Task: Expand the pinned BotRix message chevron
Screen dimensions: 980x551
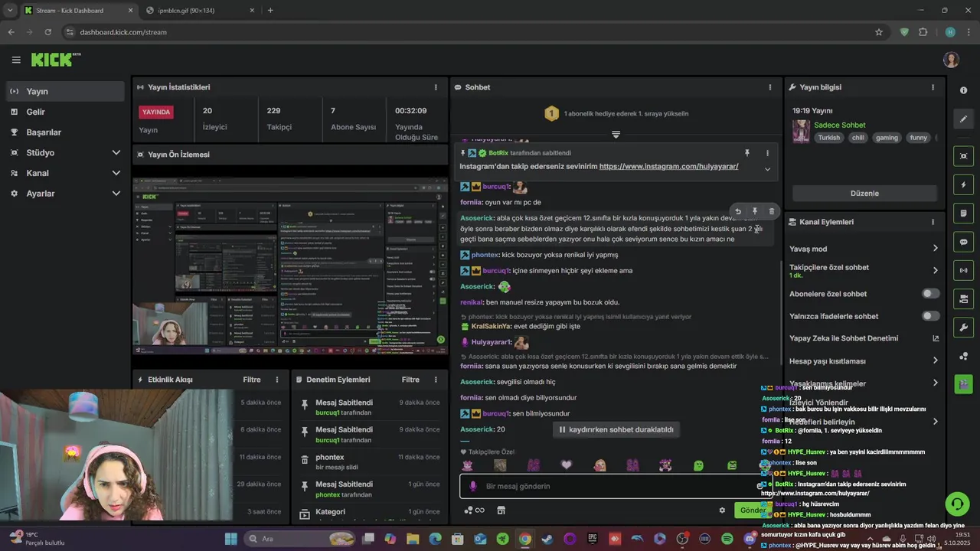Action: pyautogui.click(x=767, y=169)
